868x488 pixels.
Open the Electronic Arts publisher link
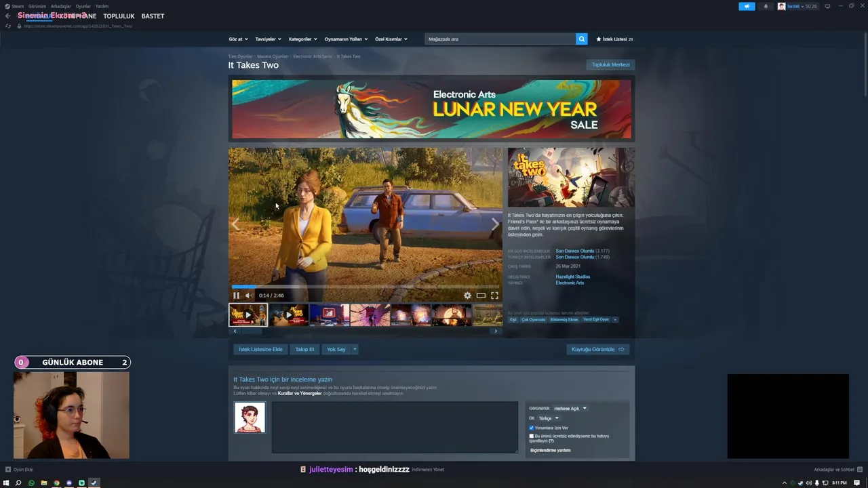570,283
